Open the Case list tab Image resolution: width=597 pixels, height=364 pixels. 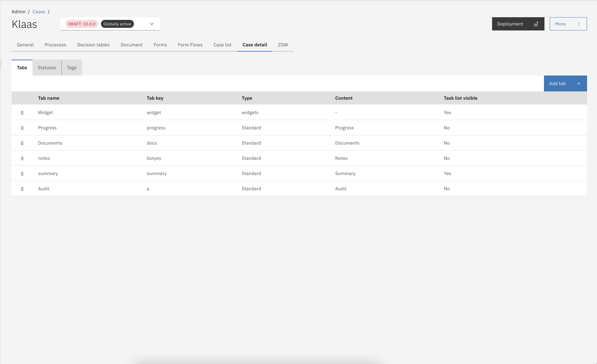(222, 45)
